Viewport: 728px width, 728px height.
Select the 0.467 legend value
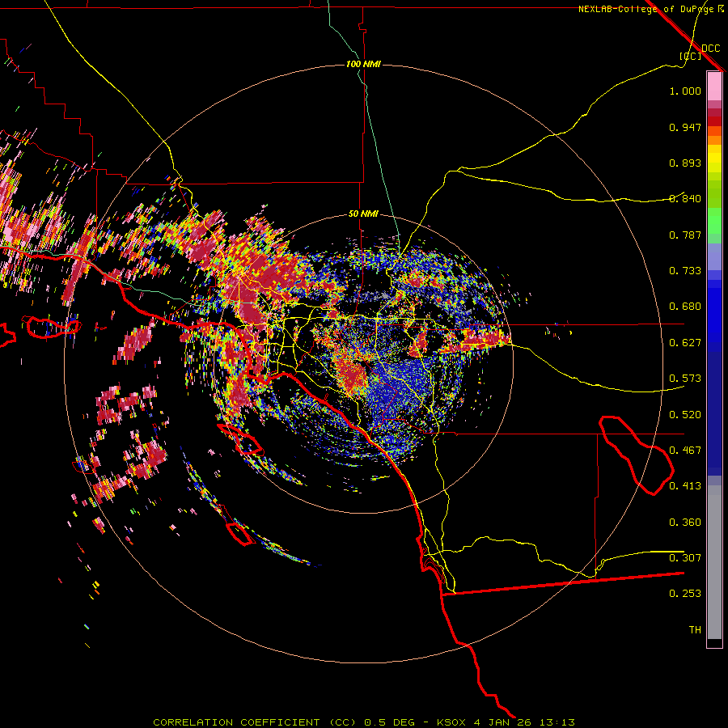[685, 451]
